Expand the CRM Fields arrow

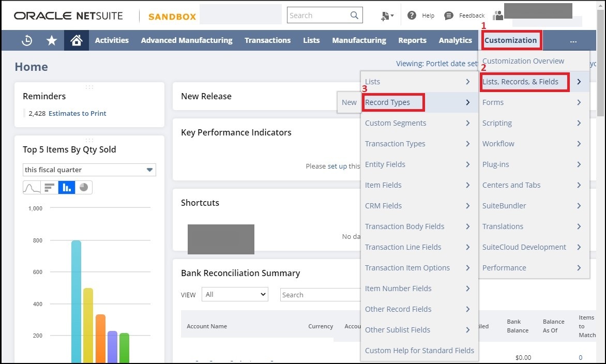point(467,206)
